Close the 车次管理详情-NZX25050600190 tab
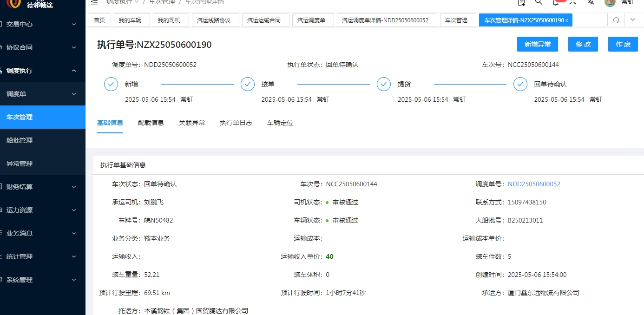This screenshot has height=315, width=644. pyautogui.click(x=567, y=20)
